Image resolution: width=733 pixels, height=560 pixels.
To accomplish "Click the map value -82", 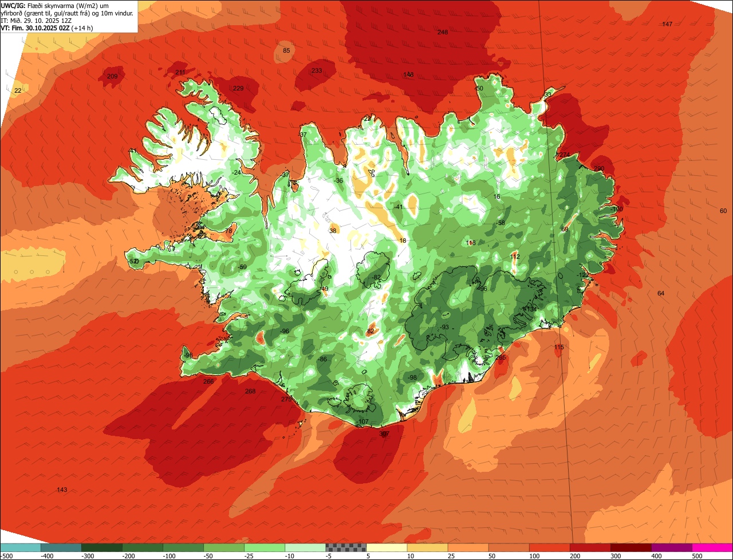I will (x=376, y=277).
